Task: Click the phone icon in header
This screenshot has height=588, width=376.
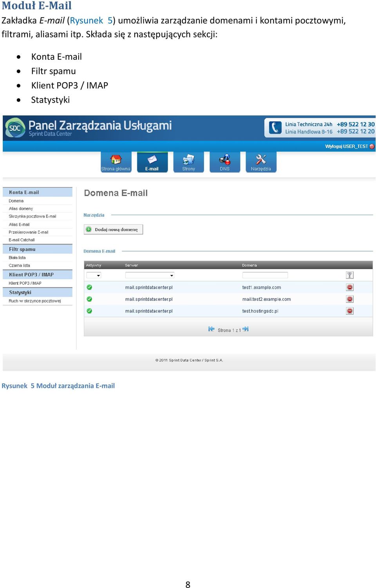Action: [275, 128]
